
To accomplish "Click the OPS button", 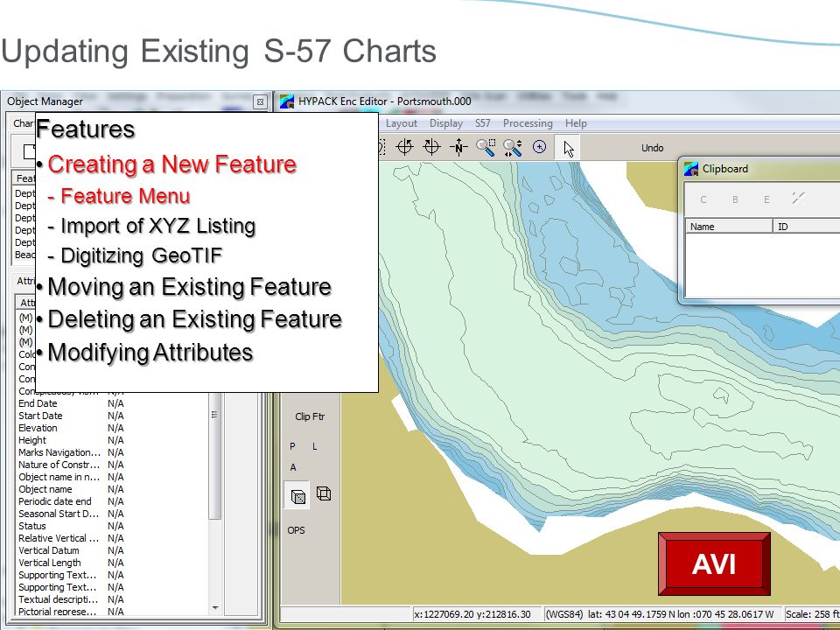I will pyautogui.click(x=297, y=530).
